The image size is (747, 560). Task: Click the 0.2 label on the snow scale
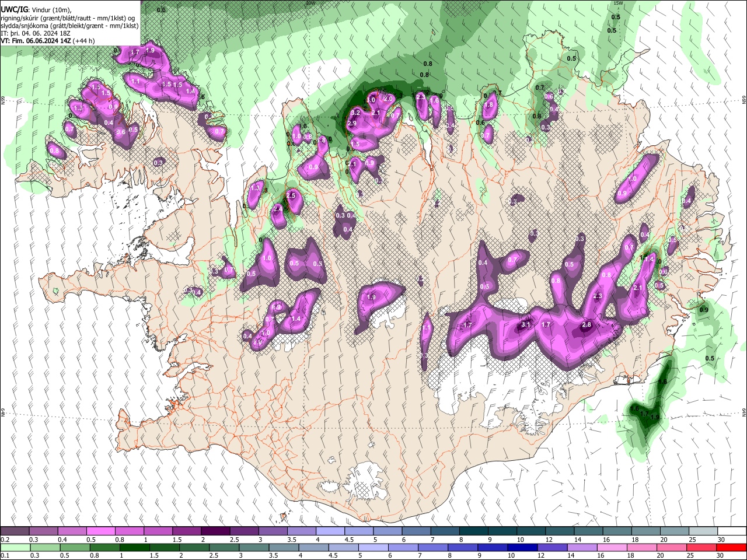(x=5, y=540)
